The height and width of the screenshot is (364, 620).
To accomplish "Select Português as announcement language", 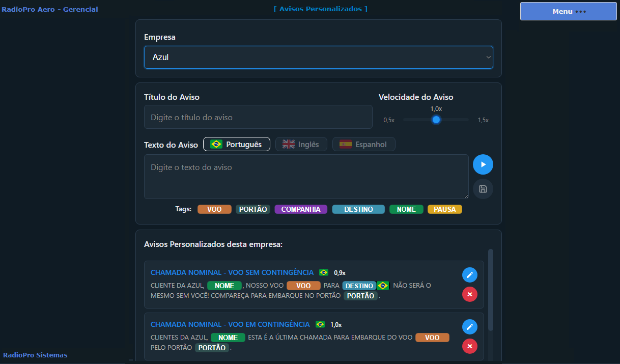I will pyautogui.click(x=236, y=145).
